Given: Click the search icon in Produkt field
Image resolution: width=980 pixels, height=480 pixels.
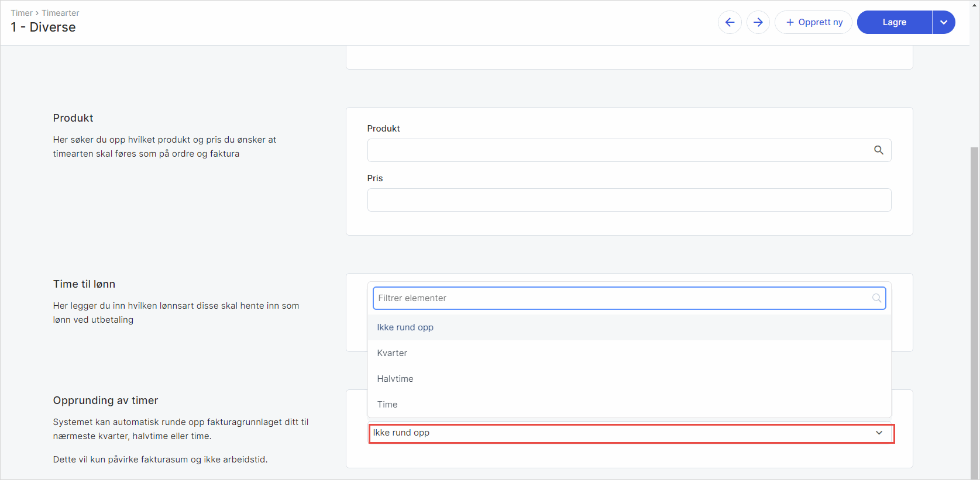Looking at the screenshot, I should pyautogui.click(x=878, y=150).
